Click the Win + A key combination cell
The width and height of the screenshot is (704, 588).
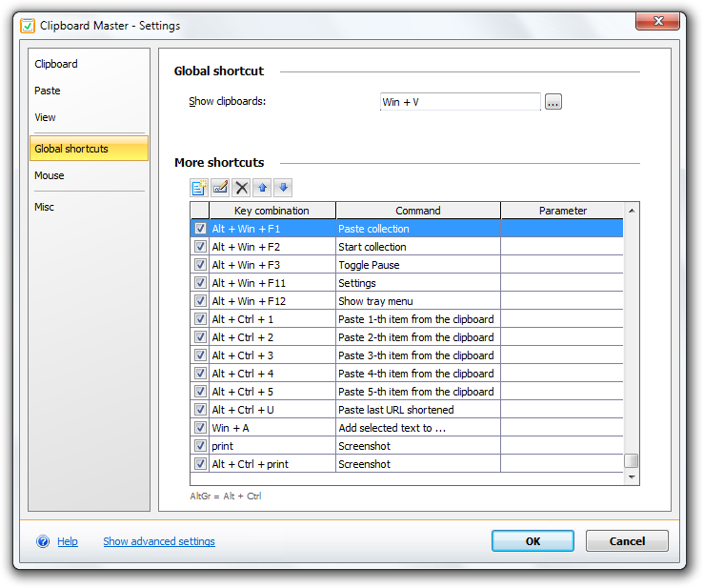pos(272,428)
